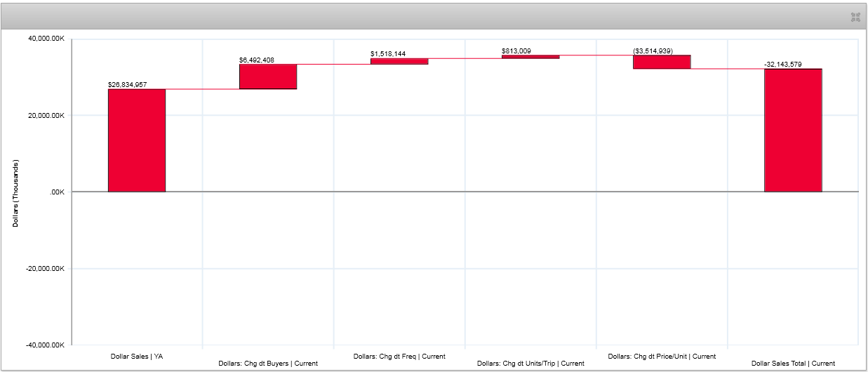Click 'Dollars: Chg dt Buyers | Current' axis label
The height and width of the screenshot is (372, 868).
(268, 364)
